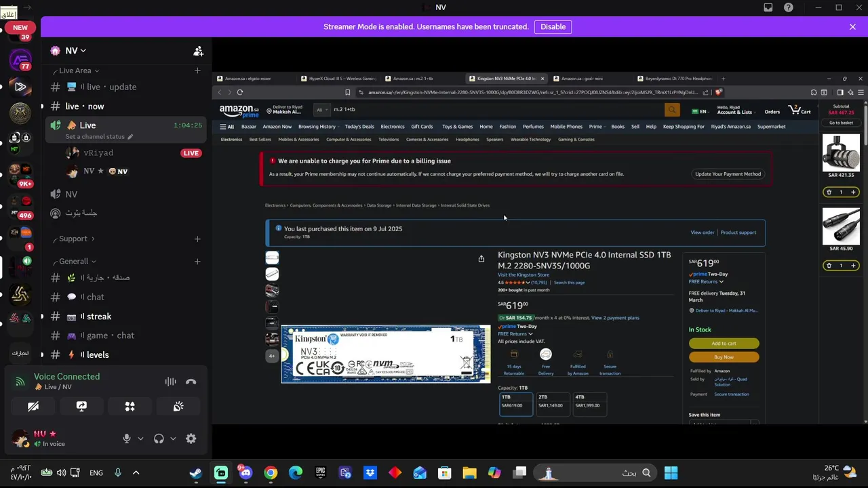
Task: Open Discord inbox icon in title bar
Action: 768,7
